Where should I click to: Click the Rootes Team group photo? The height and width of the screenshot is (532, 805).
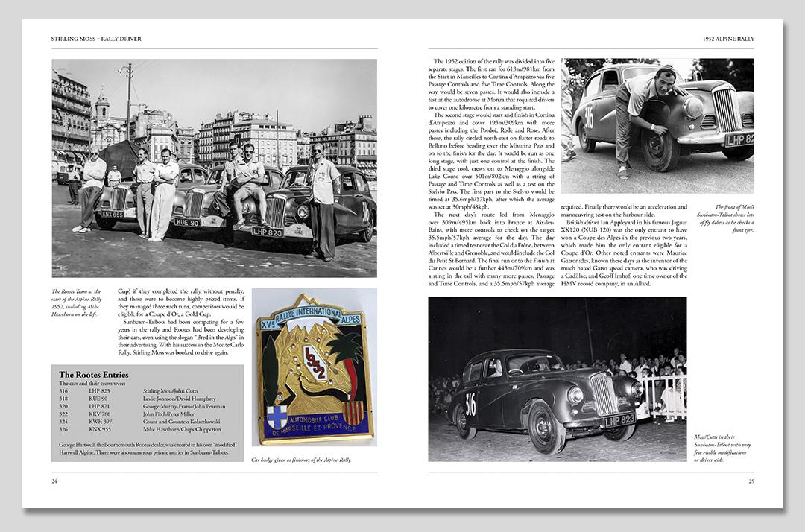tap(214, 168)
